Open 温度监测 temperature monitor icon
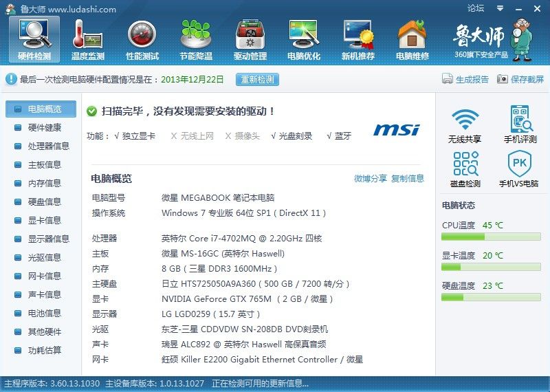The width and height of the screenshot is (550, 392). [88, 39]
